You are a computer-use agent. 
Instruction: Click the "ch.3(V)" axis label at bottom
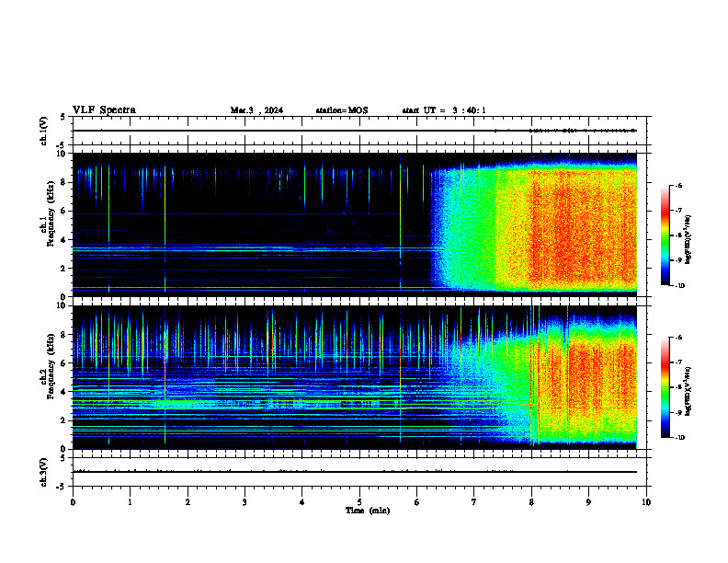point(43,472)
